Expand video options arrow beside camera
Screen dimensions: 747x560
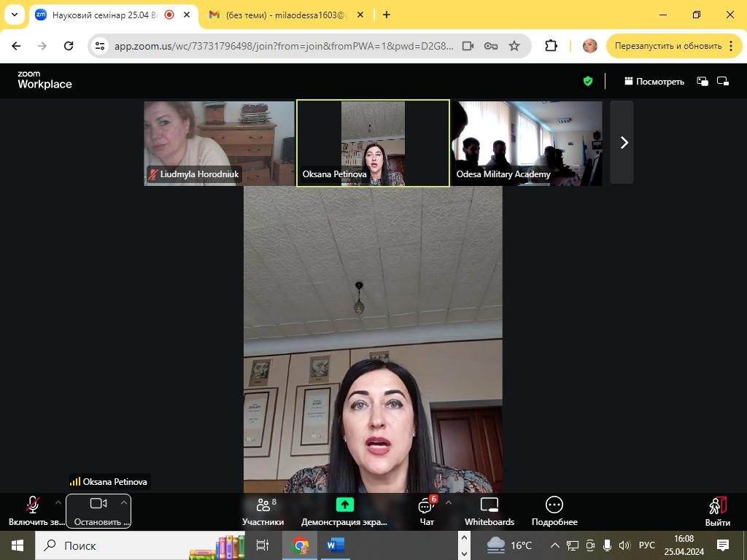point(124,502)
